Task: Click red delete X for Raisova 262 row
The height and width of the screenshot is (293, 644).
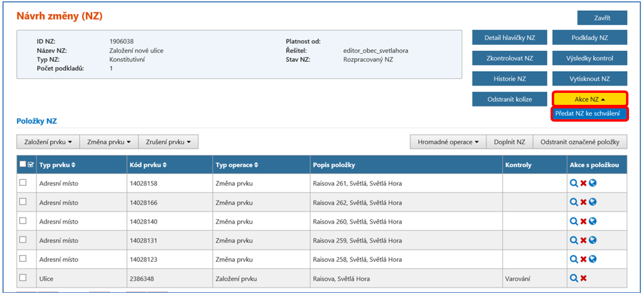Action: click(583, 203)
